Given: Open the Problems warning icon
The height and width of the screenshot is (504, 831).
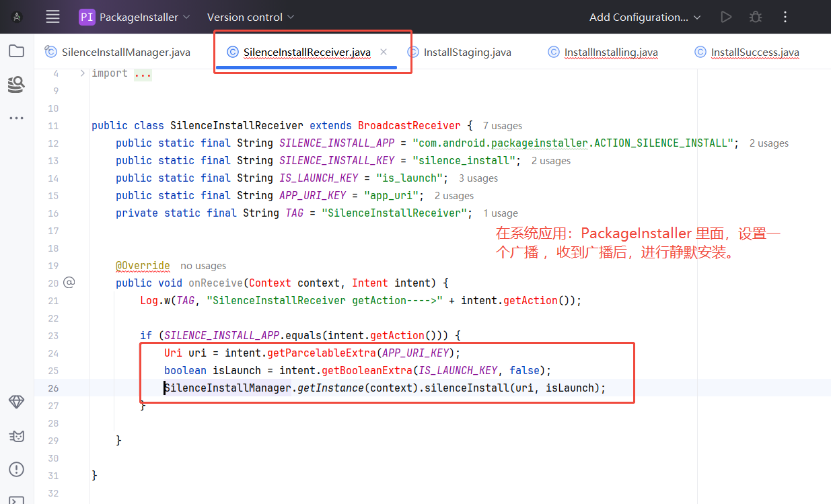Looking at the screenshot, I should pos(17,469).
